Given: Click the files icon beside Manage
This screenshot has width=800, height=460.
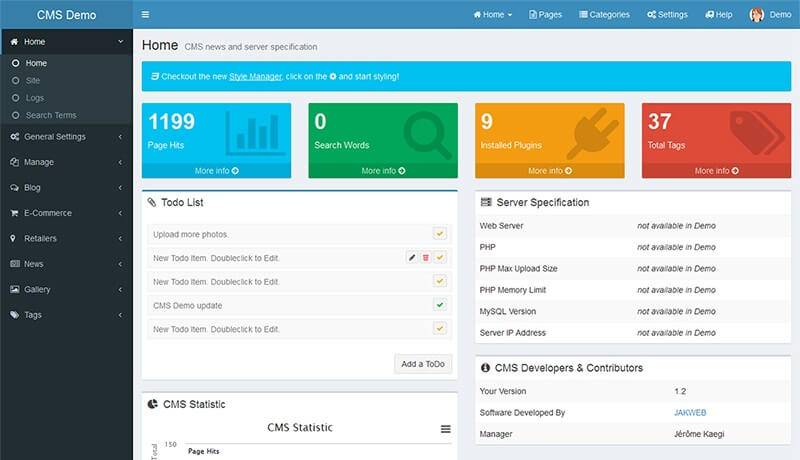Looking at the screenshot, I should 15,162.
